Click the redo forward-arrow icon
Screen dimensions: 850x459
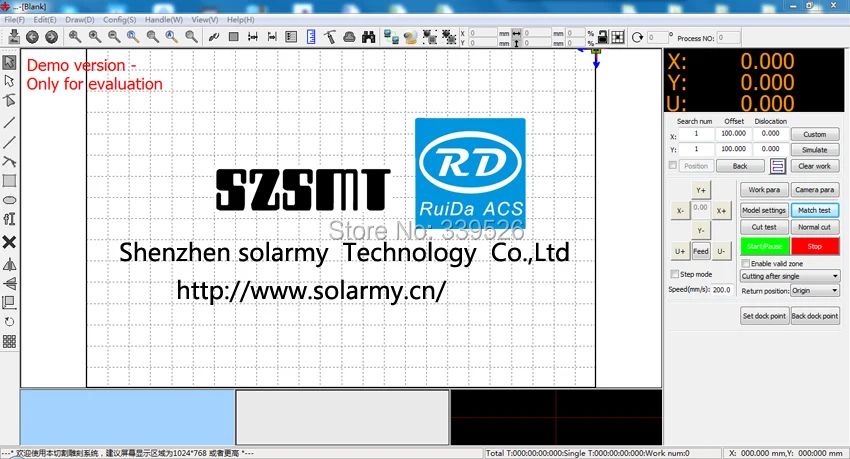coord(51,37)
